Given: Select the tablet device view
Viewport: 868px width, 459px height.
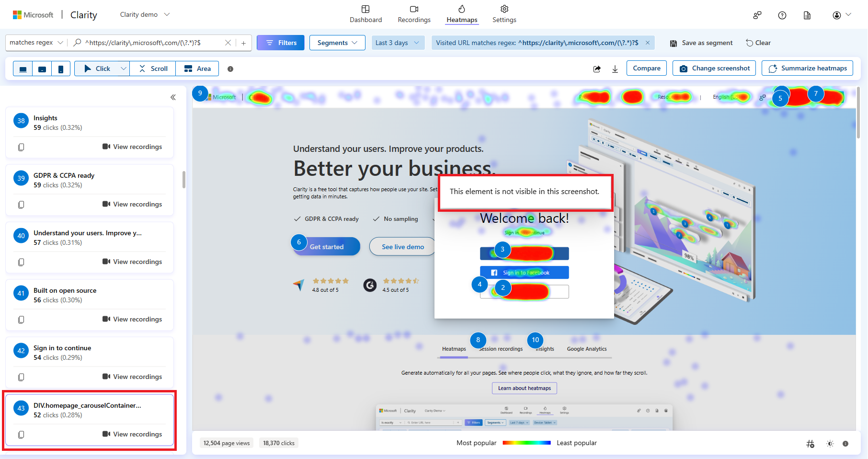Looking at the screenshot, I should point(42,69).
